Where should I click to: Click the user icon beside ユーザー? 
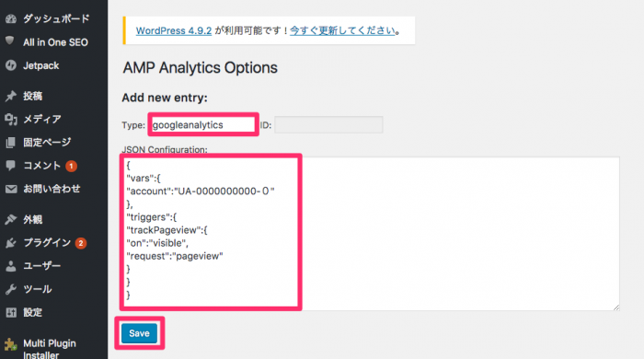point(11,266)
